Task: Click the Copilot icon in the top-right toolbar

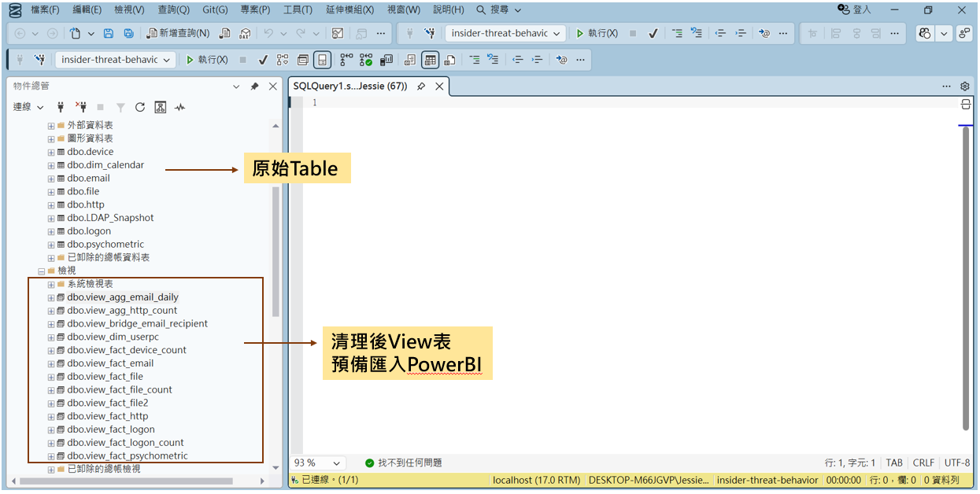Action: (926, 33)
